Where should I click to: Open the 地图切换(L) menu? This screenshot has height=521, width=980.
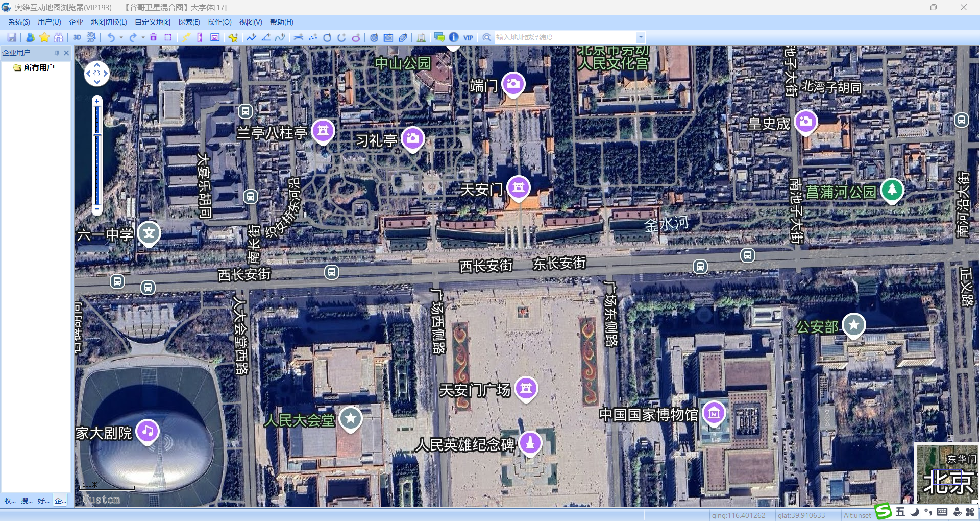(109, 22)
